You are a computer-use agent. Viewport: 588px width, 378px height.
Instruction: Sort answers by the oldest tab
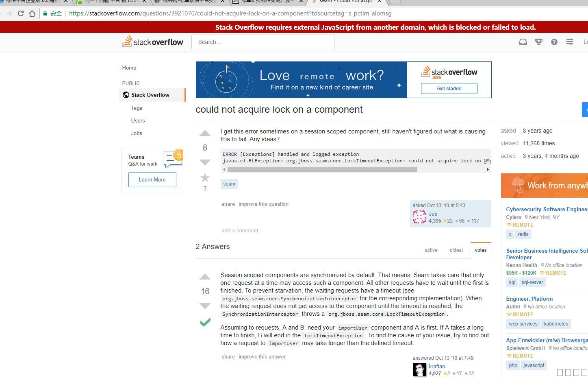pyautogui.click(x=456, y=250)
